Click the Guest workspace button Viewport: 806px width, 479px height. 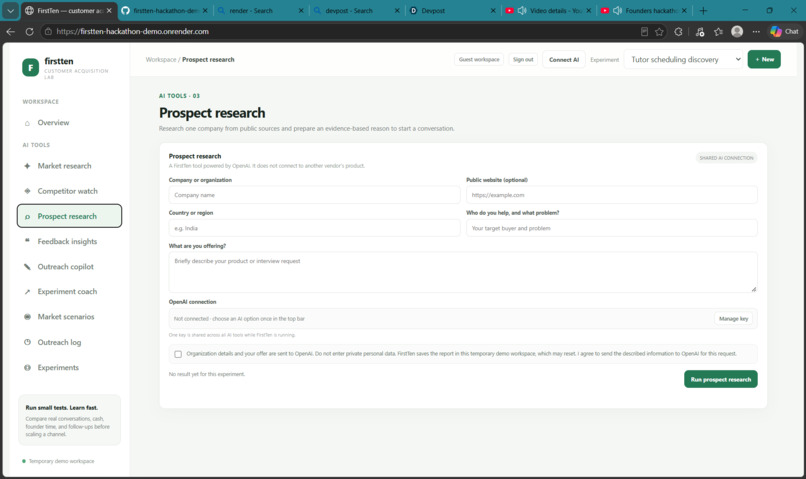pyautogui.click(x=479, y=60)
